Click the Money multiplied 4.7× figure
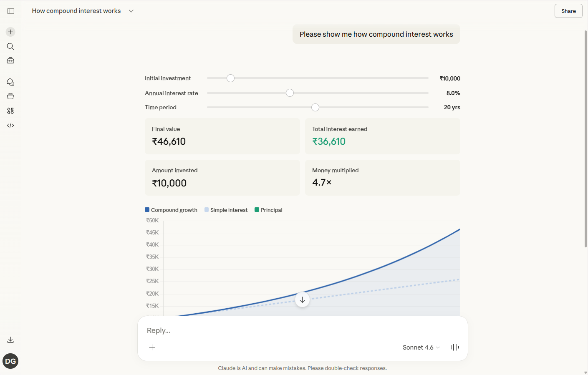588x375 pixels. pos(322,182)
